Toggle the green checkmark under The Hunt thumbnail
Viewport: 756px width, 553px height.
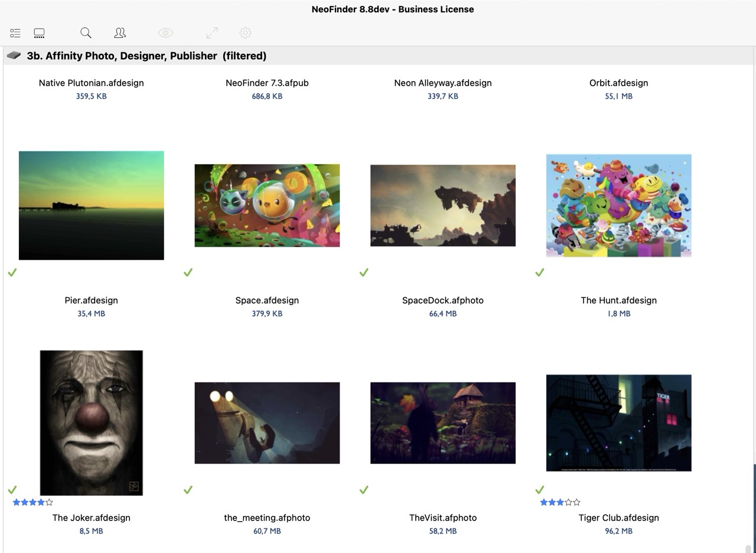pyautogui.click(x=539, y=272)
